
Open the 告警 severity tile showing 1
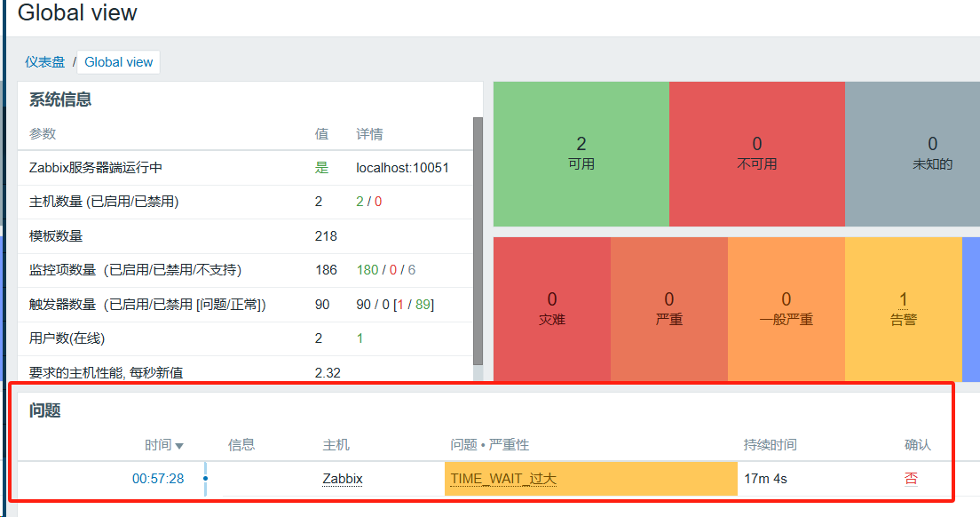(904, 309)
